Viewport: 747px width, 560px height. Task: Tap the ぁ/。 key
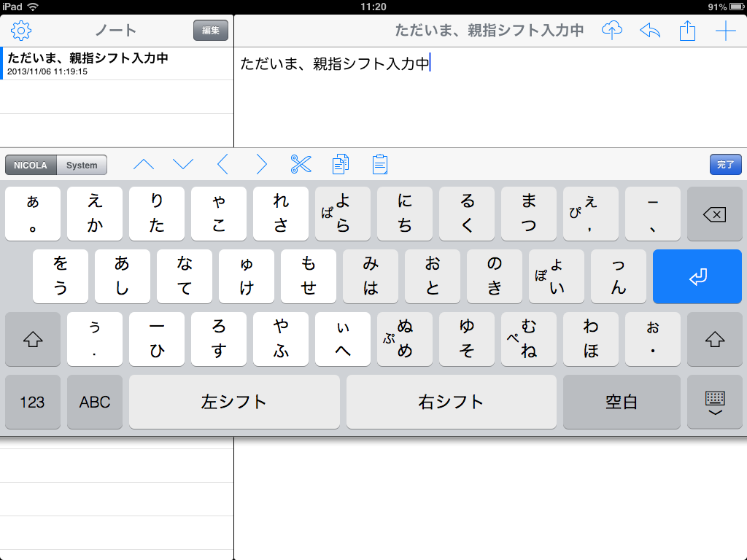(33, 214)
